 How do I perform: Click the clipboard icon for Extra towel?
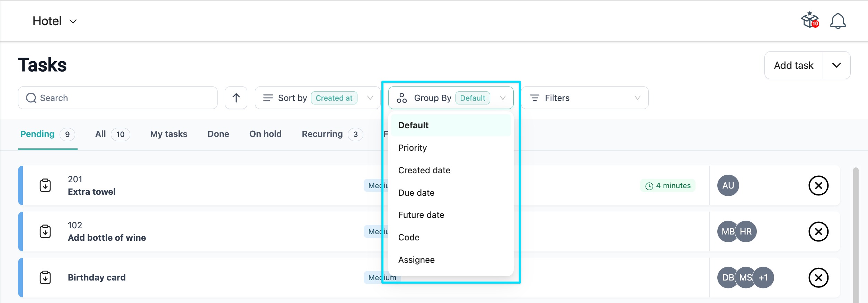45,185
